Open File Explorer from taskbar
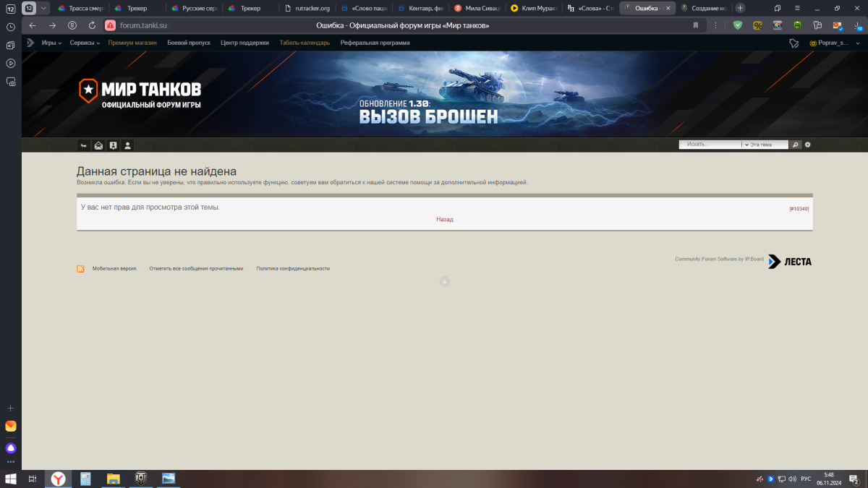The height and width of the screenshot is (488, 868). [113, 479]
